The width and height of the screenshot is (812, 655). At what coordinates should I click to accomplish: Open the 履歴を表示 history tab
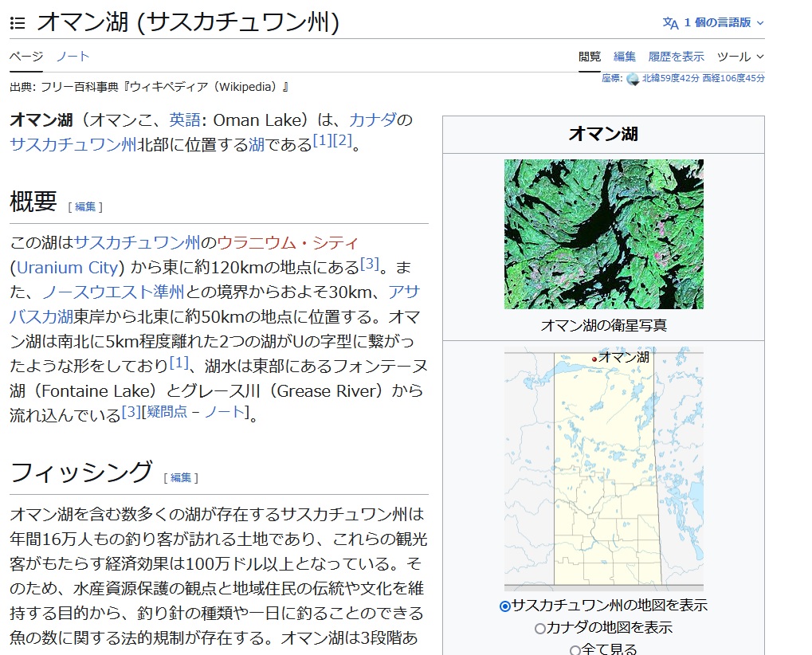point(676,57)
